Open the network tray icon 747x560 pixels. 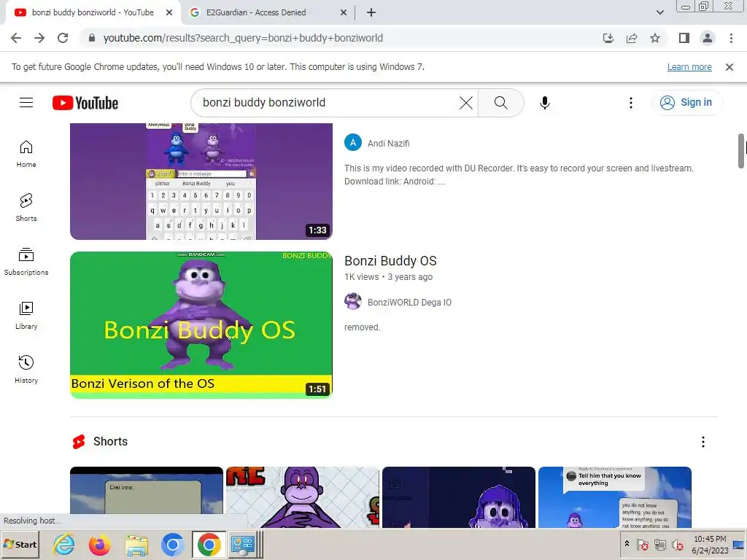tap(659, 544)
